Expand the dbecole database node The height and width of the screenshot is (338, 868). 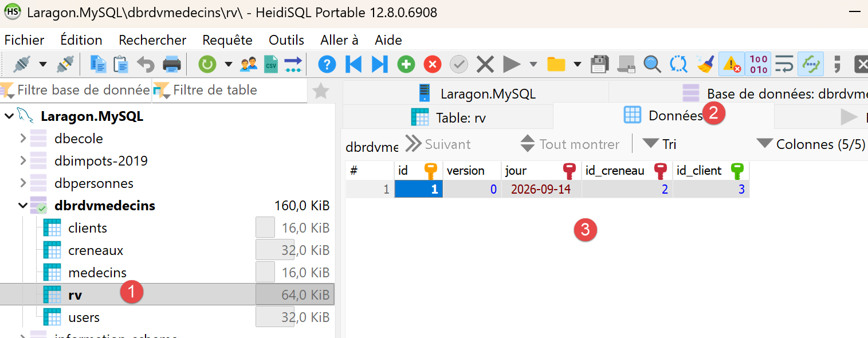click(23, 139)
